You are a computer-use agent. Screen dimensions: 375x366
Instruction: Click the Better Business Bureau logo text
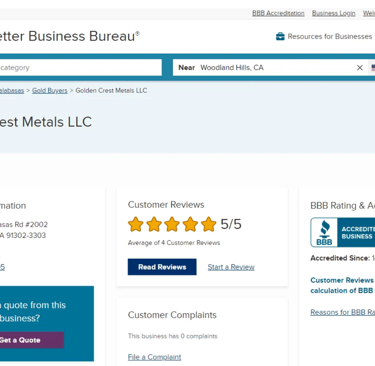pyautogui.click(x=69, y=36)
